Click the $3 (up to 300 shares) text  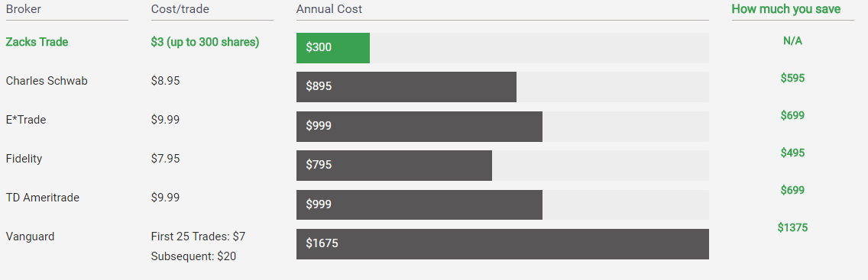click(205, 42)
